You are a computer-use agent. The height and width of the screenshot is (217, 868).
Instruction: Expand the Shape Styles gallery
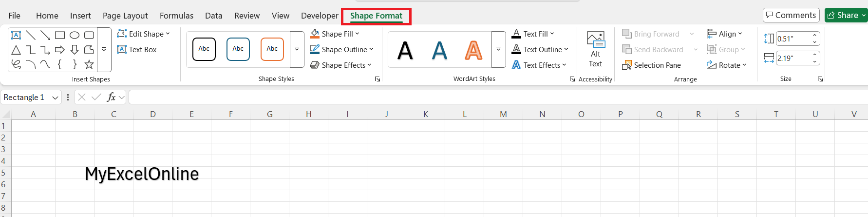tap(297, 49)
